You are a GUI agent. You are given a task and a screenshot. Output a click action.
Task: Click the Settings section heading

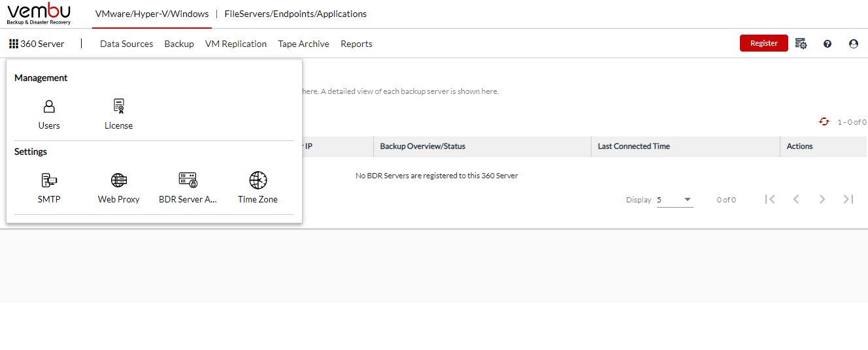[x=31, y=151]
